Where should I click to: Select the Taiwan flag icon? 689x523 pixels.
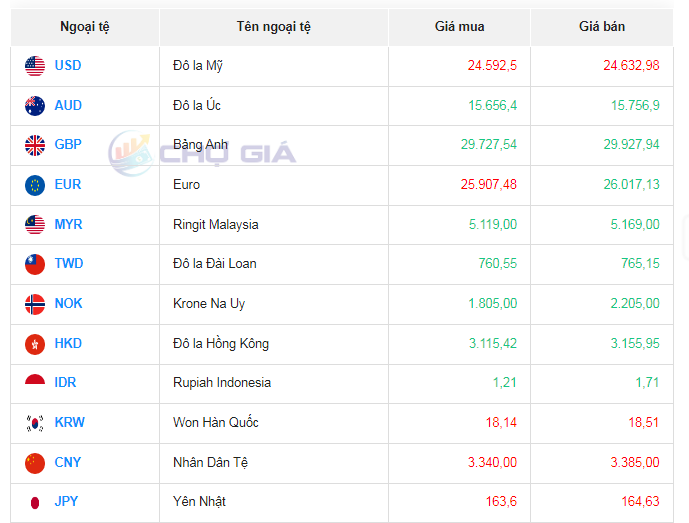click(x=35, y=264)
